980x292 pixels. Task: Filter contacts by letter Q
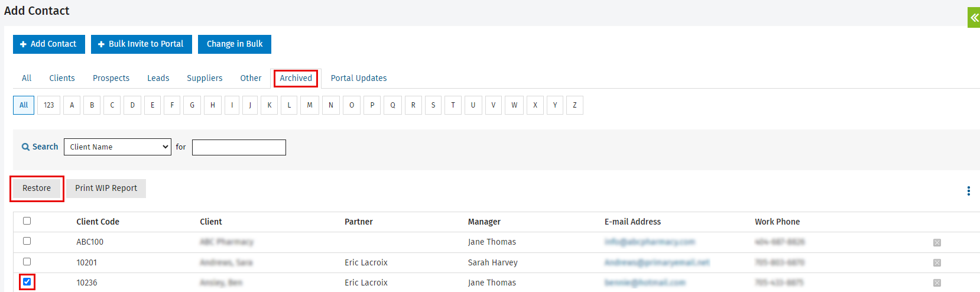(x=392, y=105)
